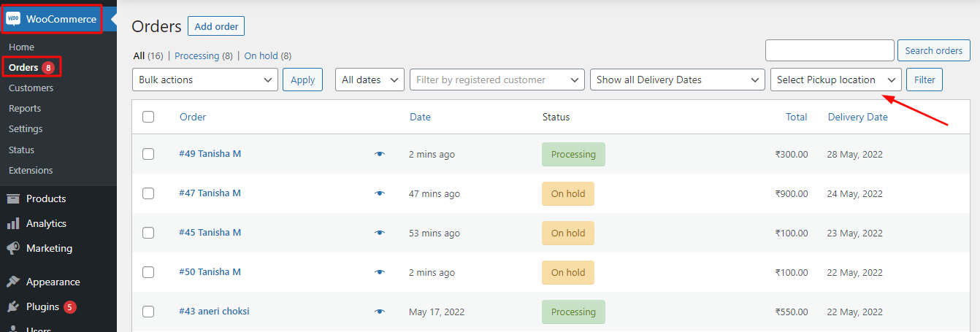Tick the checkbox for order #49
The image size is (980, 332).
(148, 154)
